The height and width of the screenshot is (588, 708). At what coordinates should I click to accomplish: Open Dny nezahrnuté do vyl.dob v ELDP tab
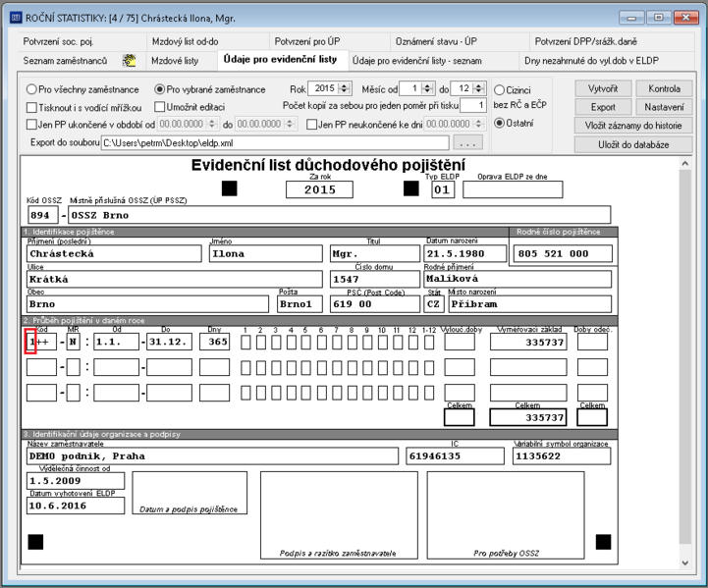591,61
